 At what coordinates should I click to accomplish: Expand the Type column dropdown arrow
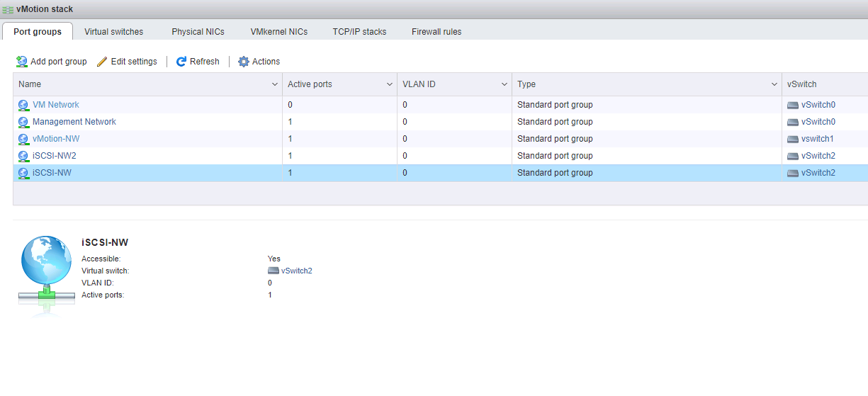point(774,84)
